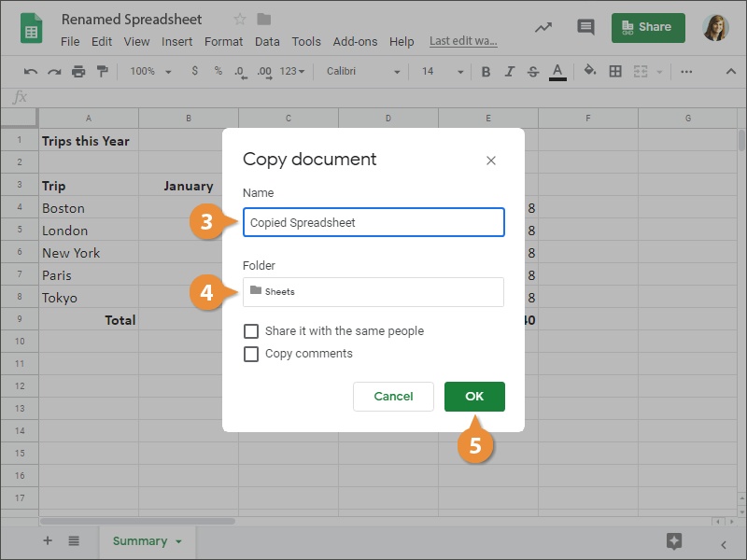This screenshot has height=560, width=747.
Task: Select the paint format roller icon
Action: coord(102,71)
